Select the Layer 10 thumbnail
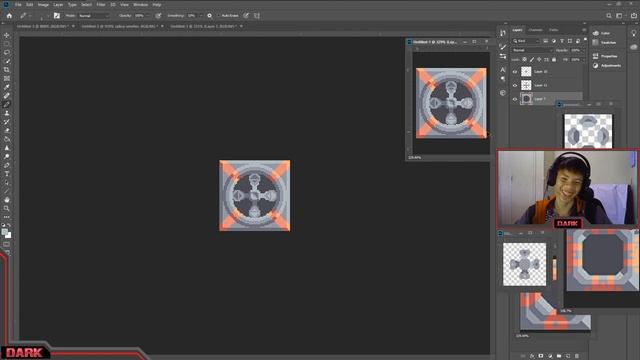 [526, 71]
